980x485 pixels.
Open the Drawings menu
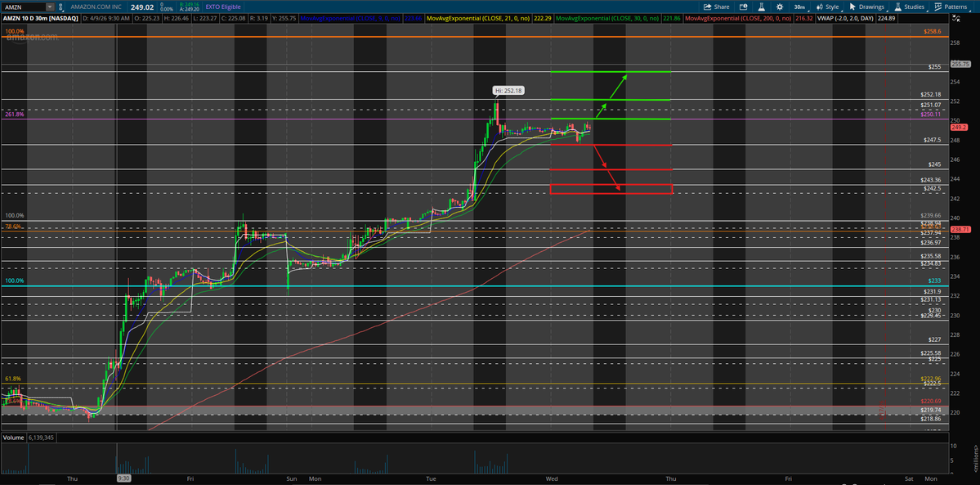(867, 7)
